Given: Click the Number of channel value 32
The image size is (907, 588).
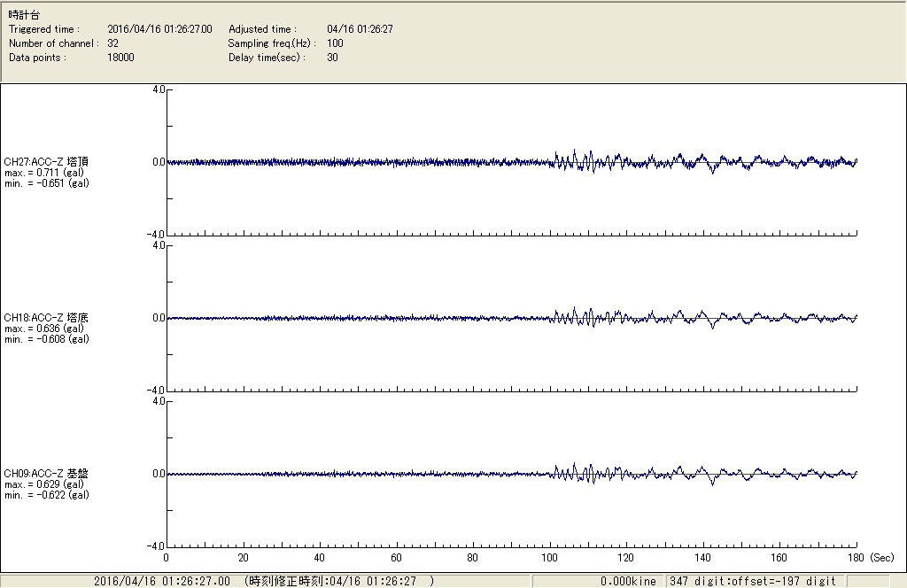Looking at the screenshot, I should tap(113, 43).
